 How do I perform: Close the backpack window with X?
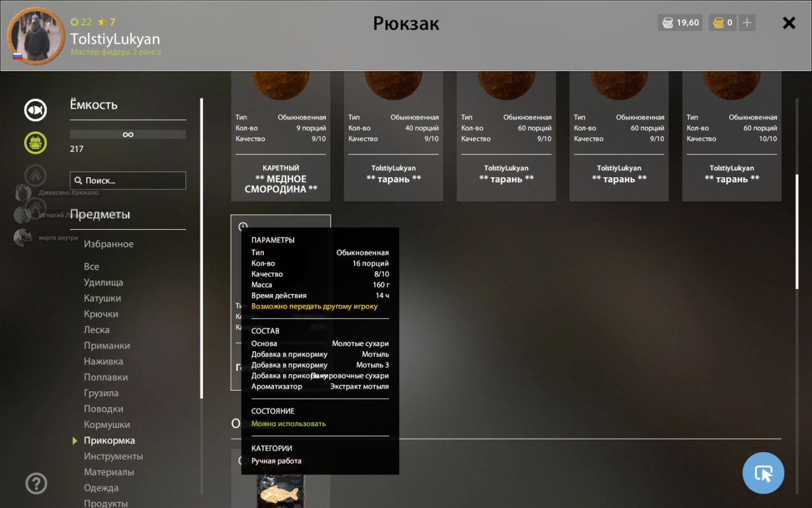[x=789, y=23]
